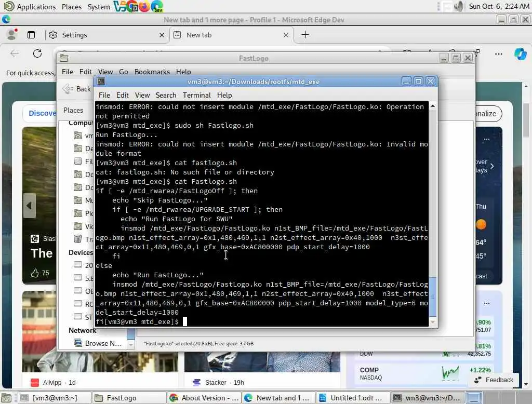The height and width of the screenshot is (404, 532).
Task: Launch Chrome Dev from top panel
Action: pyautogui.click(x=132, y=6)
